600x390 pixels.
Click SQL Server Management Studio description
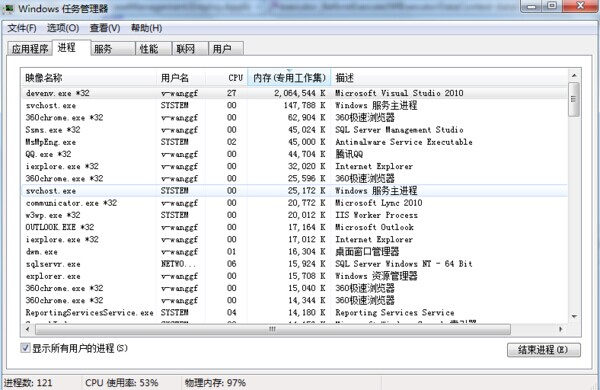(x=399, y=130)
